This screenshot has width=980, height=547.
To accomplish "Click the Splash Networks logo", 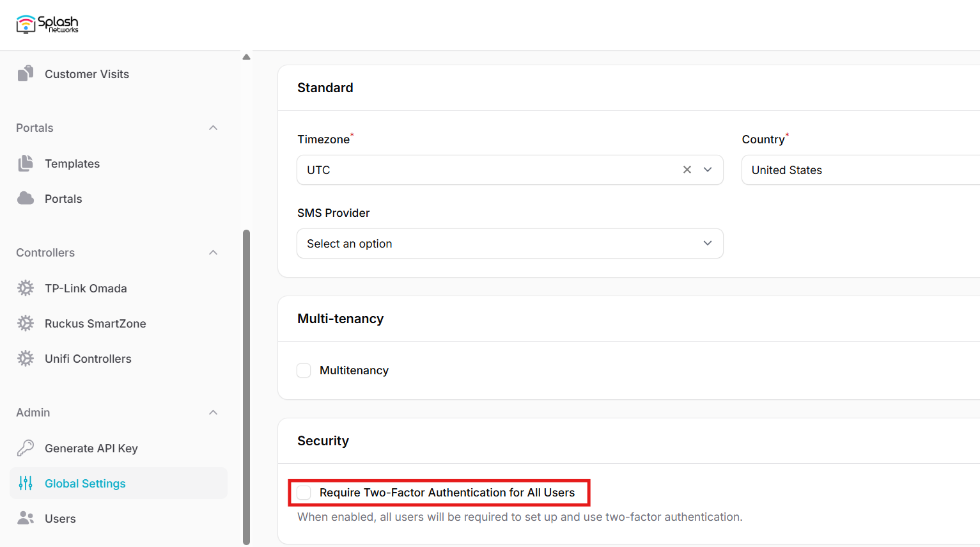I will 47,24.
